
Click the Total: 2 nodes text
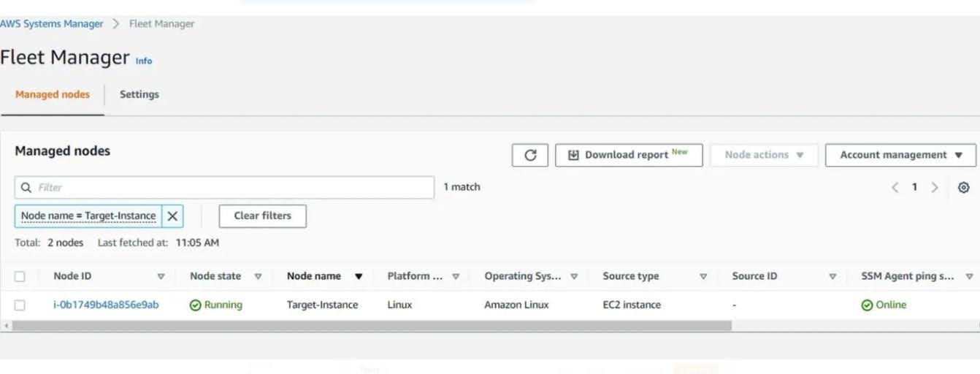[x=49, y=243]
